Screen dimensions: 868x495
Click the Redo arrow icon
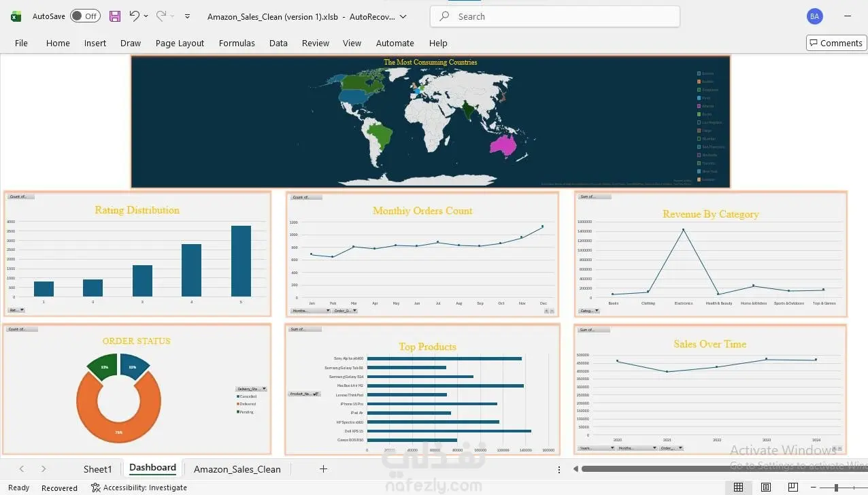(x=161, y=16)
